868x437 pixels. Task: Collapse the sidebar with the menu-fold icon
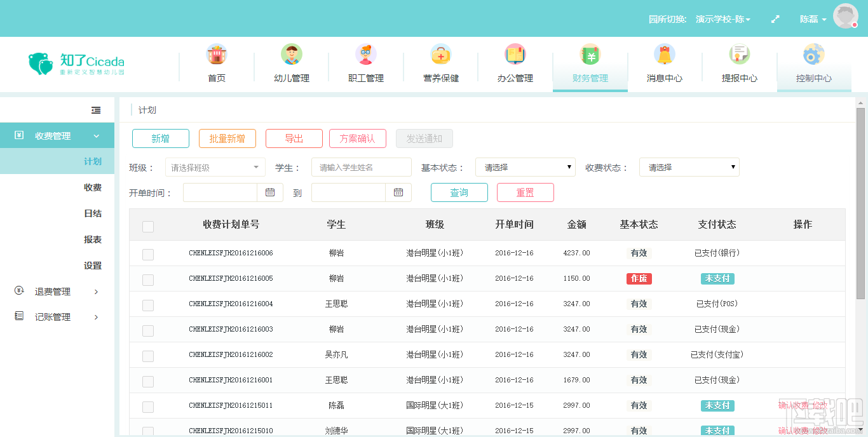96,111
